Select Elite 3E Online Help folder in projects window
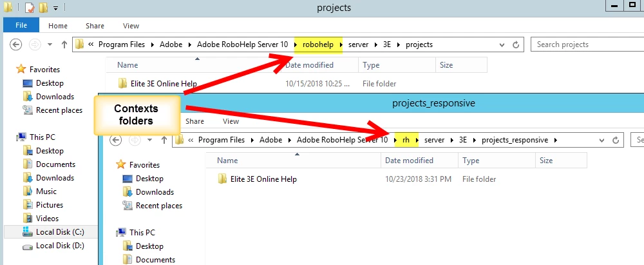Image resolution: width=644 pixels, height=265 pixels. (157, 84)
